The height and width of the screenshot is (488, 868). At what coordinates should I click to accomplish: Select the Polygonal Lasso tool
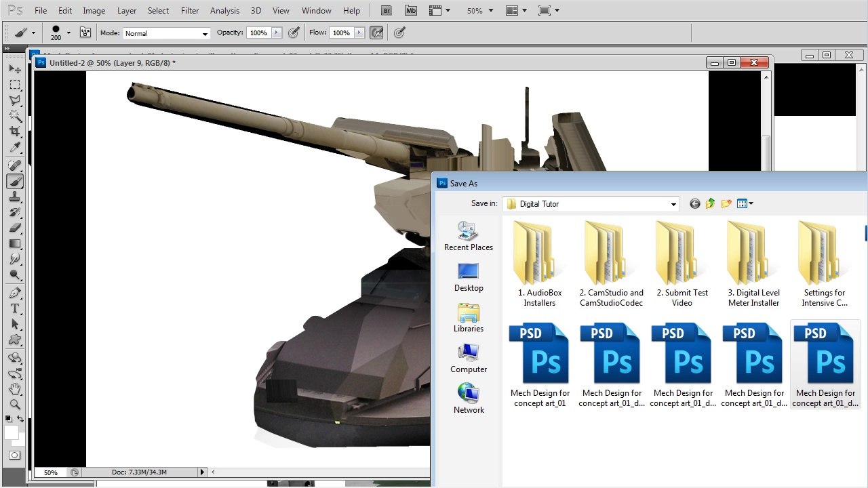14,100
